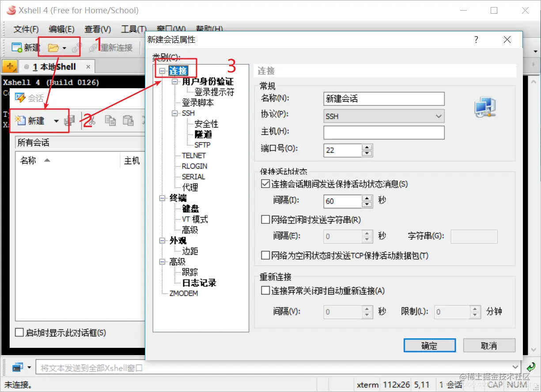The width and height of the screenshot is (541, 392).
Task: Select 日志记录 in the tree
Action: [199, 283]
